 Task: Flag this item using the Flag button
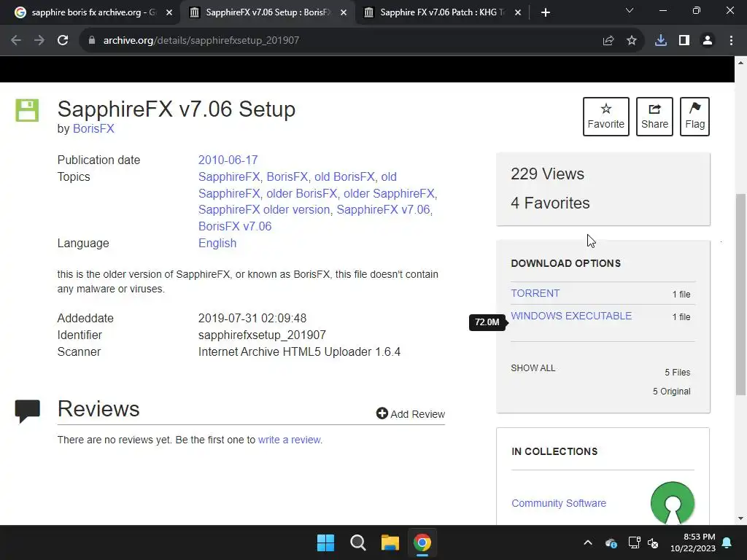694,117
